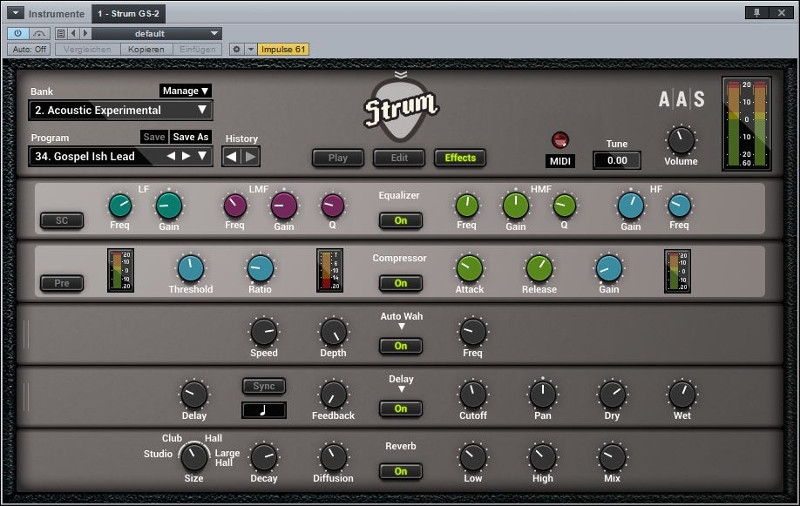The height and width of the screenshot is (506, 800).
Task: Go to previous preset arrow in top bar
Action: 73,33
